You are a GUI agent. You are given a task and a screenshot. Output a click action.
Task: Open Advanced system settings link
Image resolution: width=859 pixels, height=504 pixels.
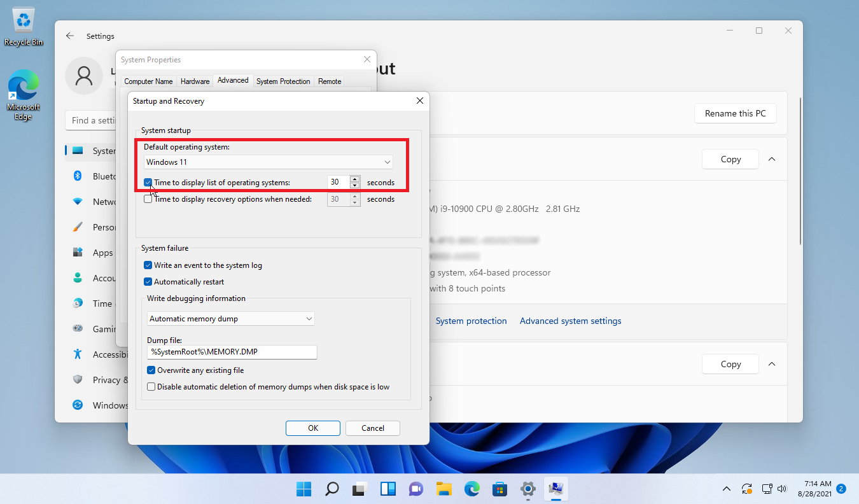[x=571, y=321]
